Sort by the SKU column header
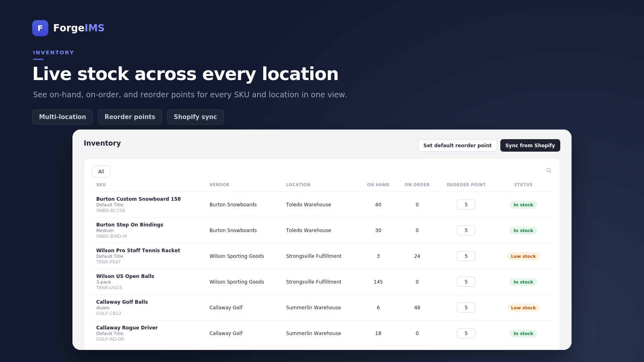The image size is (644, 362). (101, 185)
